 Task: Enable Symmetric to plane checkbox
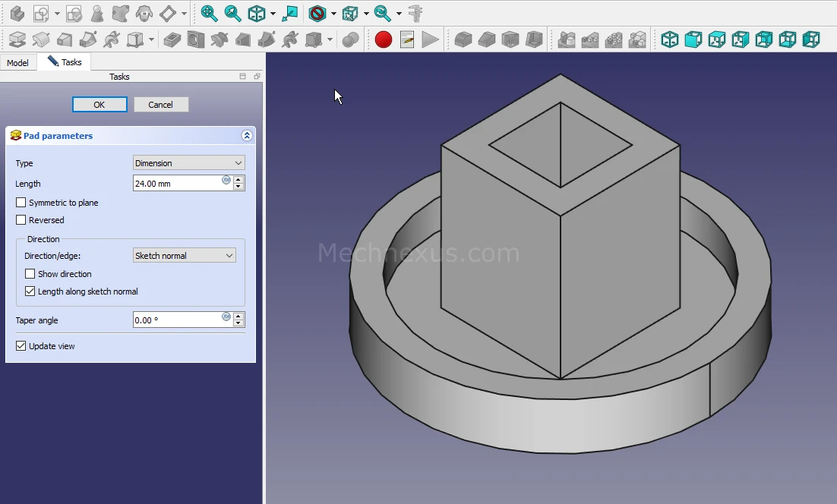tap(21, 203)
